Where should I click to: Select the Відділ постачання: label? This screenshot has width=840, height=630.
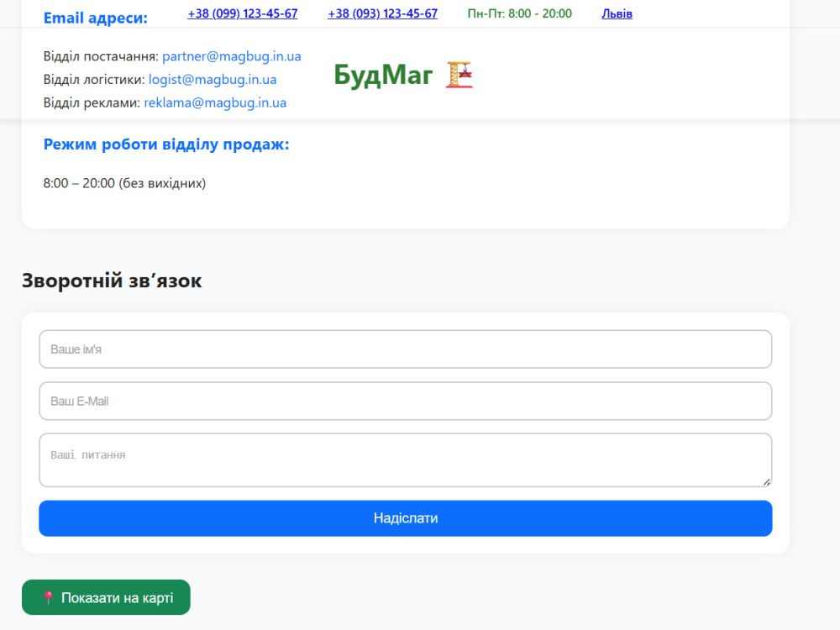tap(101, 56)
